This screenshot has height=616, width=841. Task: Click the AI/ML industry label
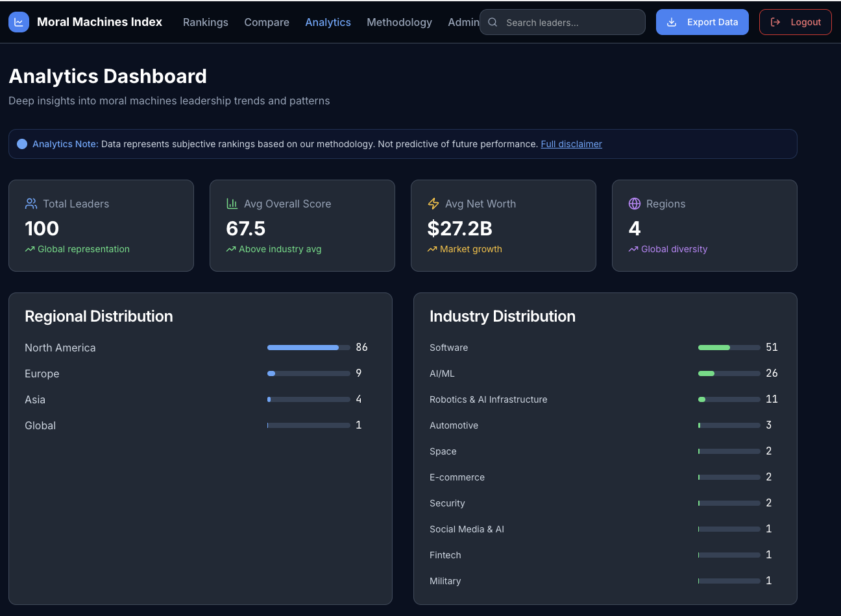click(442, 373)
